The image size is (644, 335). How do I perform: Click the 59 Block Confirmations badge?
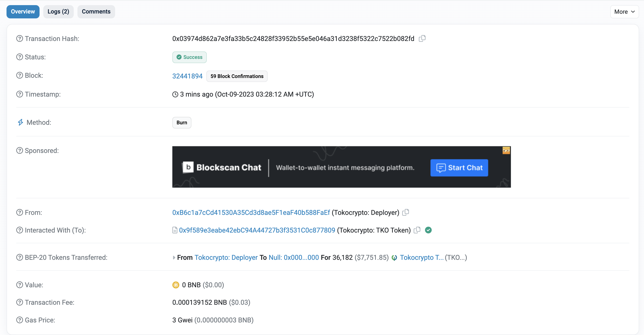pos(237,76)
